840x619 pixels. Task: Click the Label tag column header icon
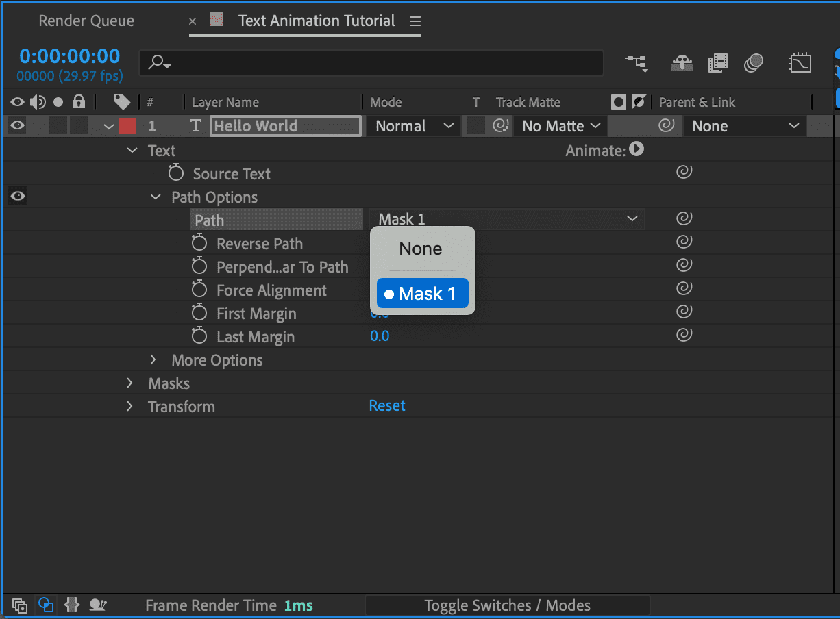[122, 102]
